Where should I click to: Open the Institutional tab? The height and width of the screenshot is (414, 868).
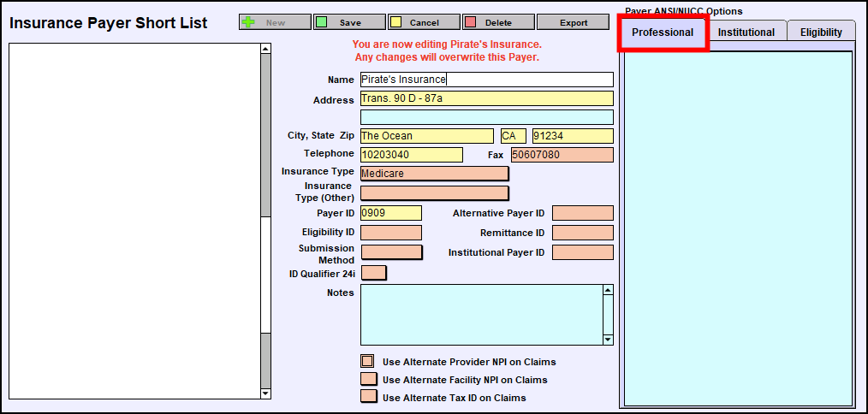746,33
